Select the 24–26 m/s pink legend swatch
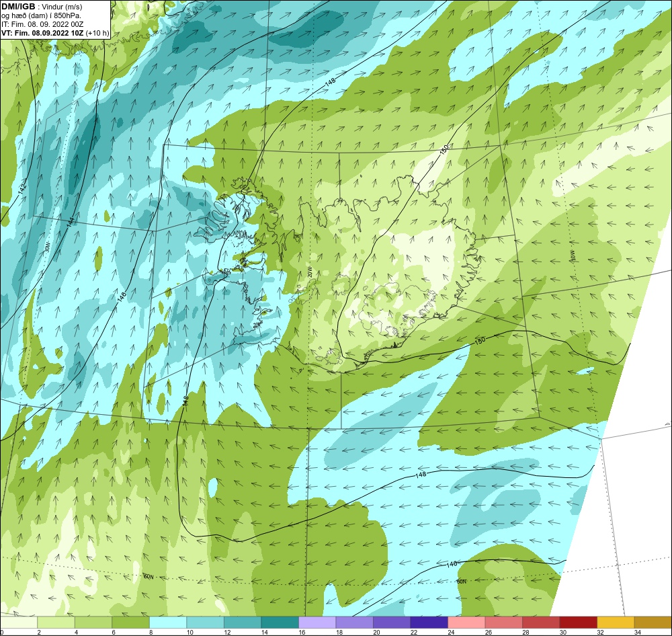This screenshot has width=672, height=636. tap(466, 623)
